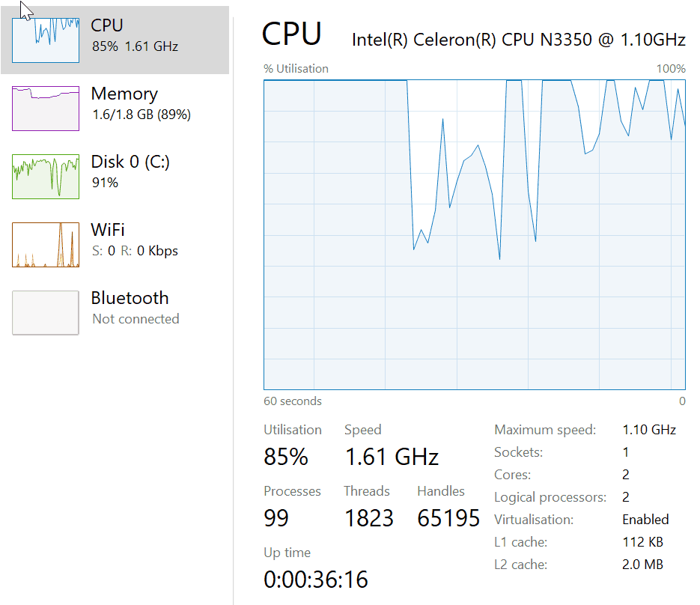Select the WiFi activity graph thumbnail

[46, 245]
